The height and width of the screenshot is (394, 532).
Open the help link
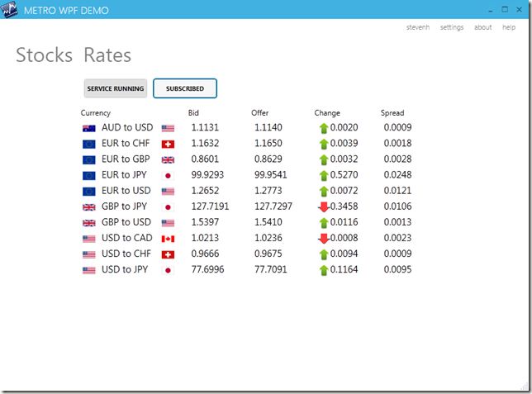click(x=509, y=27)
